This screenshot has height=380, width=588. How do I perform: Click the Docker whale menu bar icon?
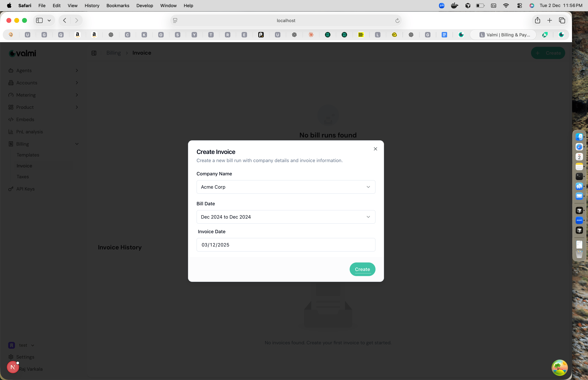coord(454,5)
